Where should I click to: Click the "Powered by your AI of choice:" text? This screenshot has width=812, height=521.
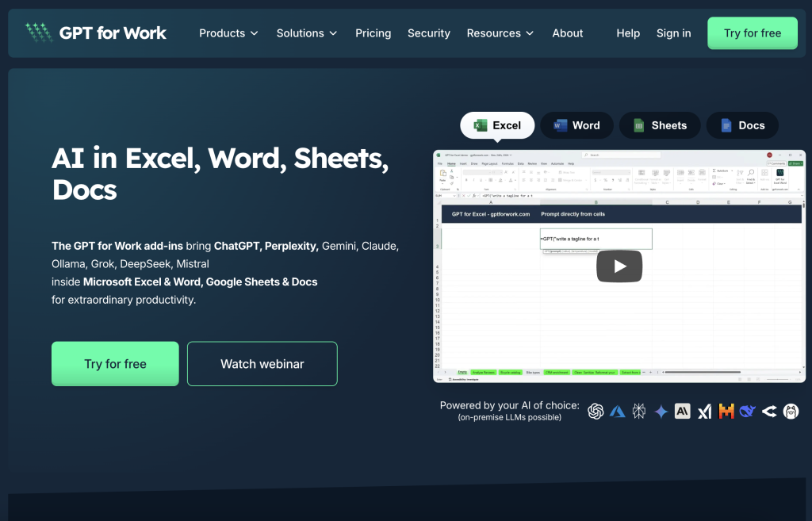[510, 405]
